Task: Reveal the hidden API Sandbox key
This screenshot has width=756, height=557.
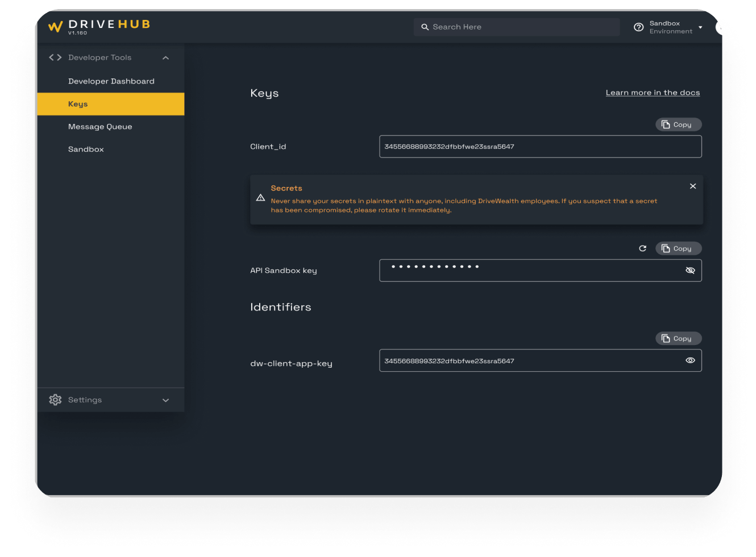Action: [x=690, y=271]
